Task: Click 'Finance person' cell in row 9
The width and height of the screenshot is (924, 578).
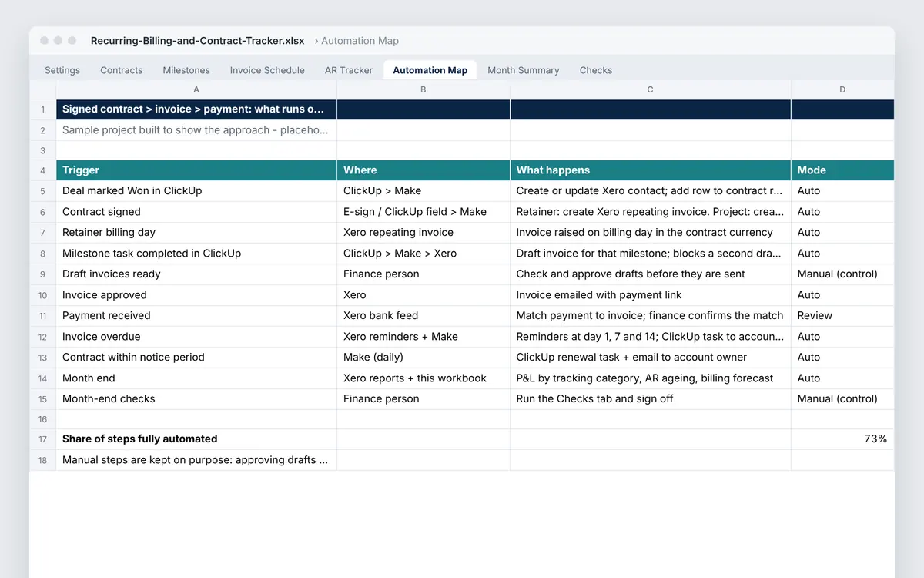Action: [x=423, y=274]
